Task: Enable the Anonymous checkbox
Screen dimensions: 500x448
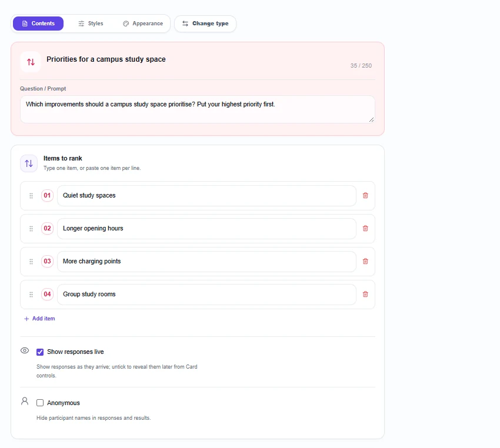Action: [x=40, y=403]
